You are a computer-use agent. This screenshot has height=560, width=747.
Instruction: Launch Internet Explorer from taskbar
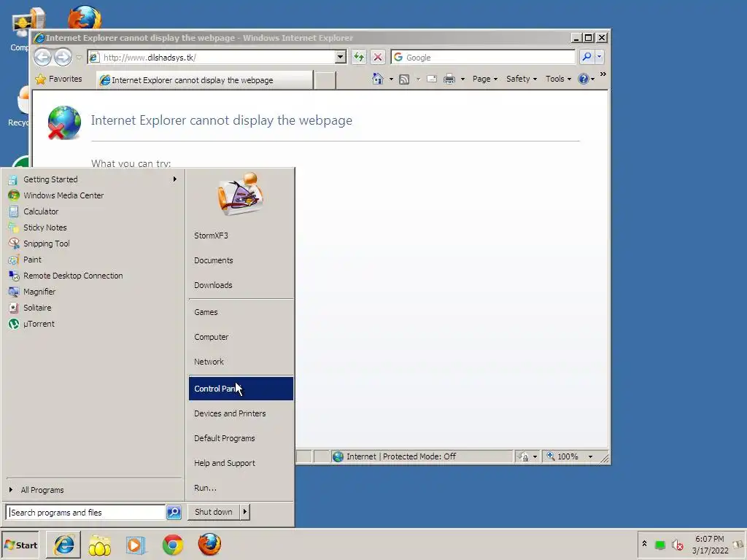coord(64,545)
